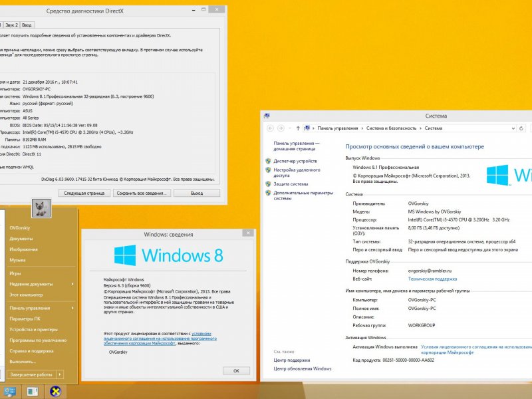
Task: Click the 8192MB RAM value
Action: [34, 140]
